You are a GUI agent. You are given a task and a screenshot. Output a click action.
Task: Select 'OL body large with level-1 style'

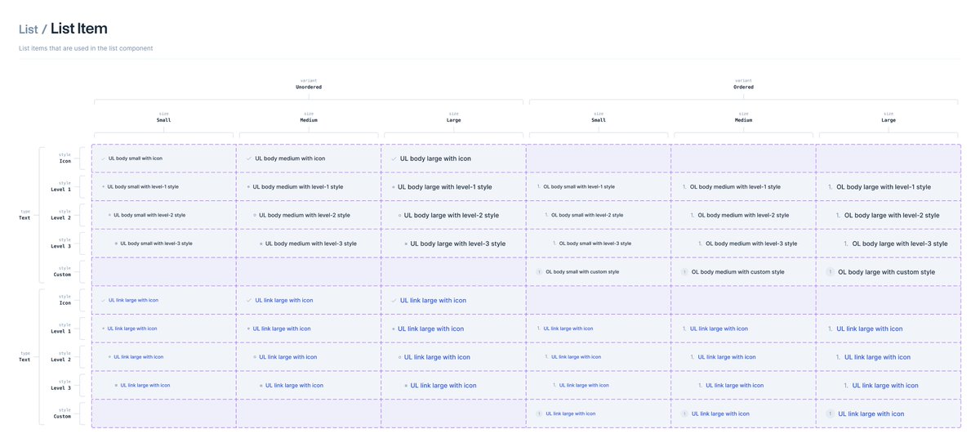coord(884,187)
